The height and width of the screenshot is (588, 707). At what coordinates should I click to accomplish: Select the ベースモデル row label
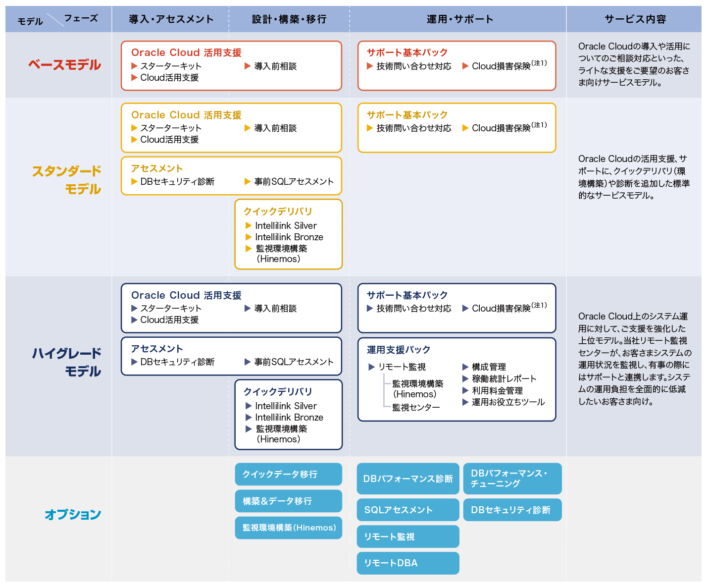pyautogui.click(x=64, y=65)
